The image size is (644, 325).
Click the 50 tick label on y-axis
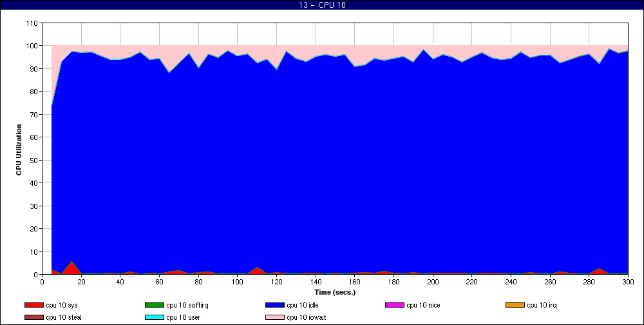[33, 160]
